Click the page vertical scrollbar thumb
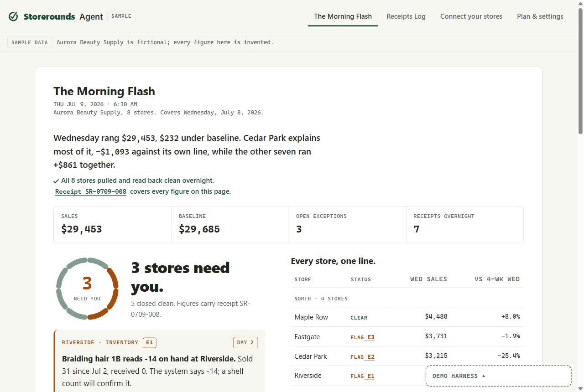Image resolution: width=584 pixels, height=392 pixels. (x=580, y=71)
